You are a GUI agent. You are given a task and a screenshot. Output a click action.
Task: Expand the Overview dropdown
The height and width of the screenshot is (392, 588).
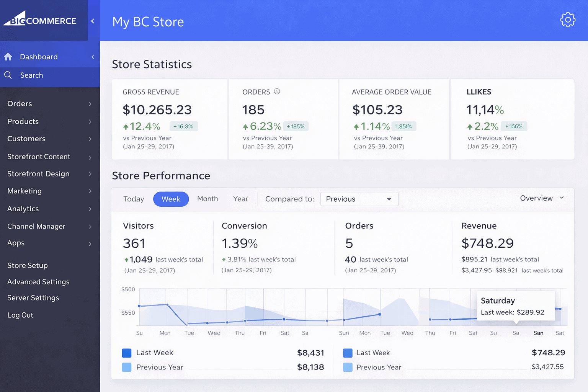point(541,198)
